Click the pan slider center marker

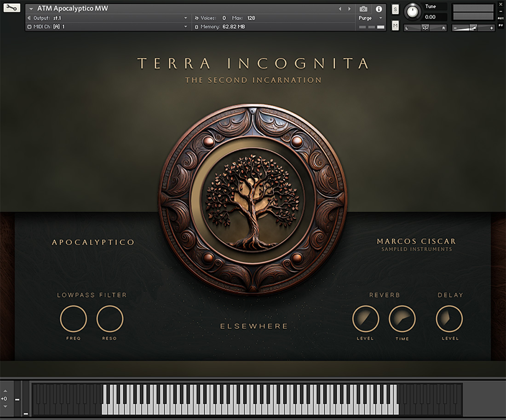(x=425, y=28)
